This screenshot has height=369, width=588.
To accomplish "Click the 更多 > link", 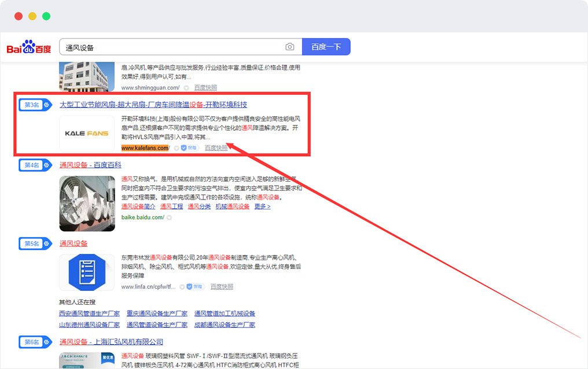I will coord(263,206).
